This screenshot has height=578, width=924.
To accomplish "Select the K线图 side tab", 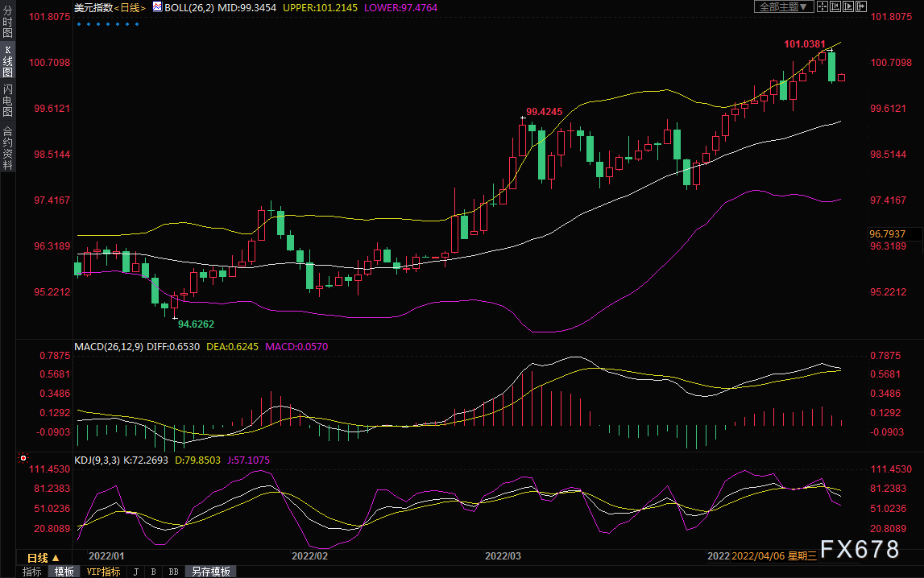I will (8, 61).
